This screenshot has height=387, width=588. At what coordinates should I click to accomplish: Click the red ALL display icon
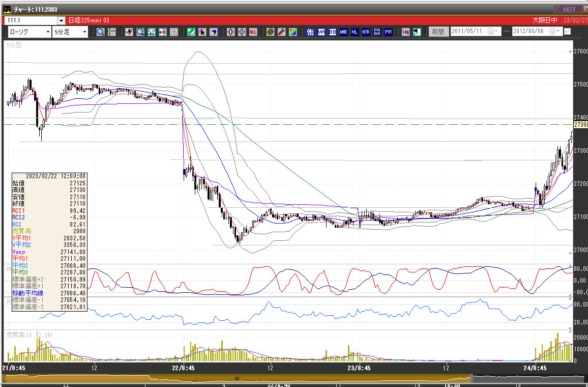[253, 32]
